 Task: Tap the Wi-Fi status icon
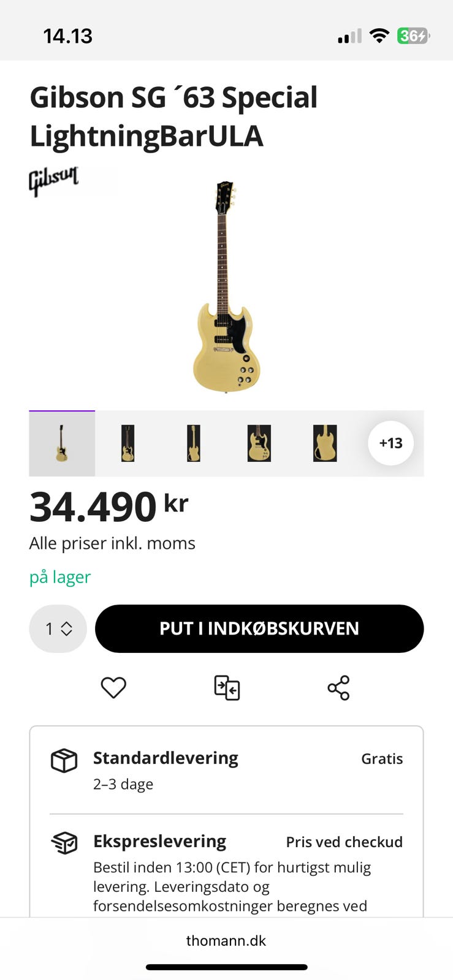click(x=379, y=36)
